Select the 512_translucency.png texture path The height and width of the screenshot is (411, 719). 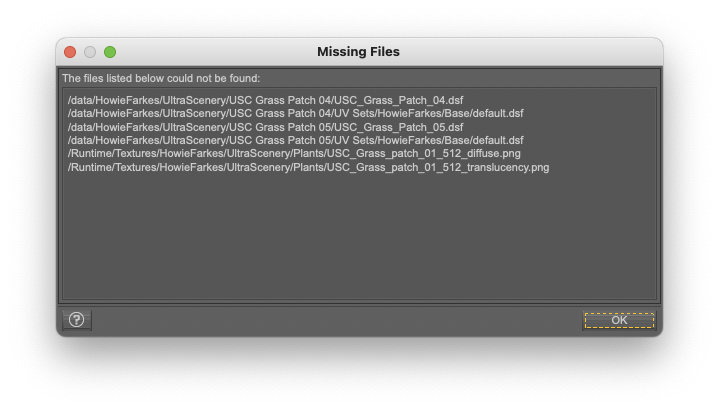click(308, 168)
